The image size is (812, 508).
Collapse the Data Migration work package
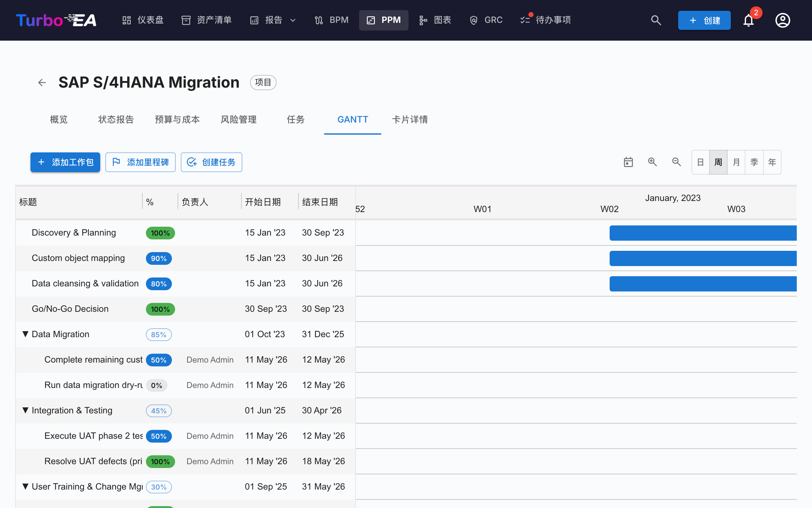click(25, 334)
